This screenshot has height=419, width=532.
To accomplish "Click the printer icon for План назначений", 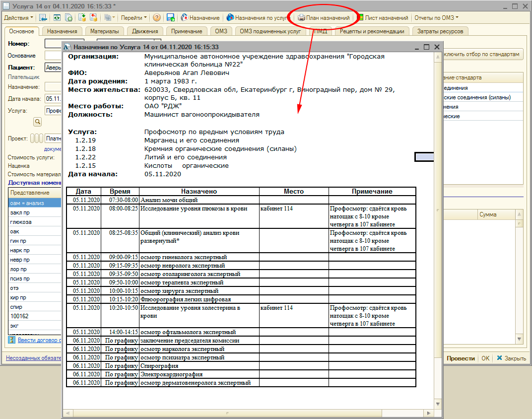I will [301, 18].
